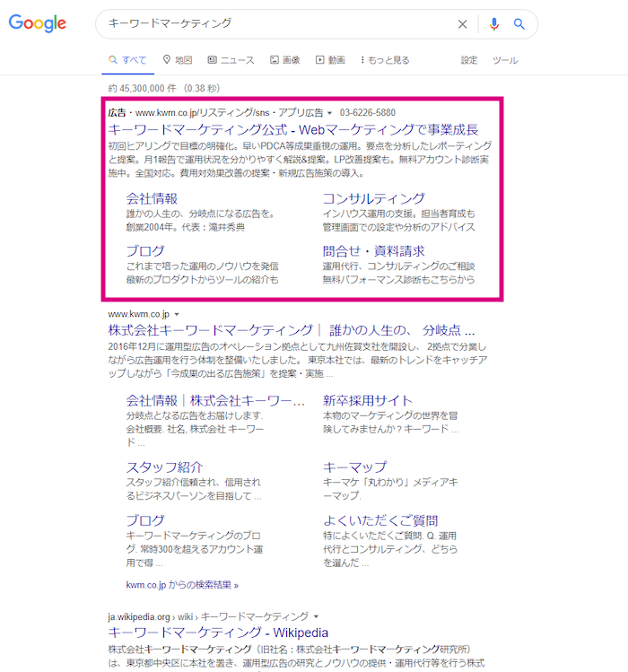
Task: Open the organic ブログ sitelink under kwm.co.jp
Action: 145,520
